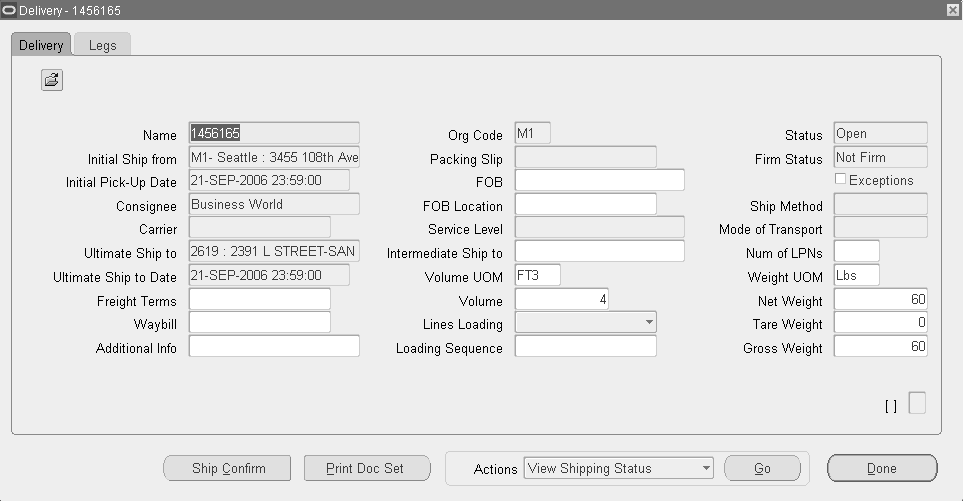Click the Volume field showing 4
The width and height of the screenshot is (963, 501).
click(x=561, y=299)
